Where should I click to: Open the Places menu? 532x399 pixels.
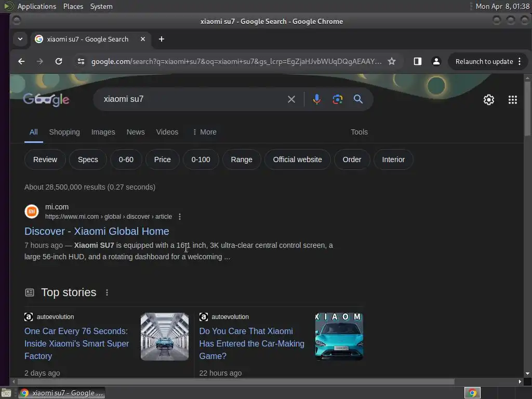click(x=73, y=6)
